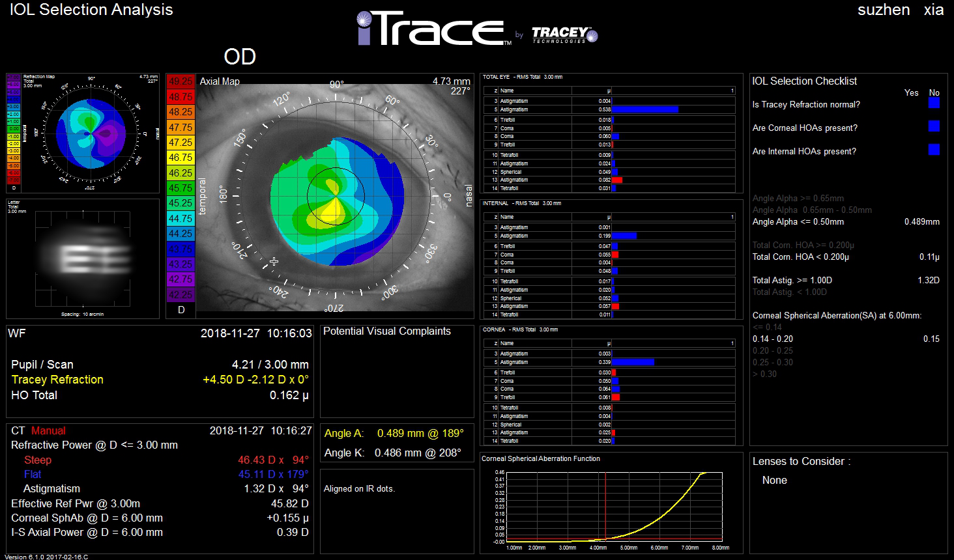Image resolution: width=954 pixels, height=560 pixels.
Task: Click the 'Angle K: 0.486 mm @ 208°' reading
Action: [x=393, y=453]
